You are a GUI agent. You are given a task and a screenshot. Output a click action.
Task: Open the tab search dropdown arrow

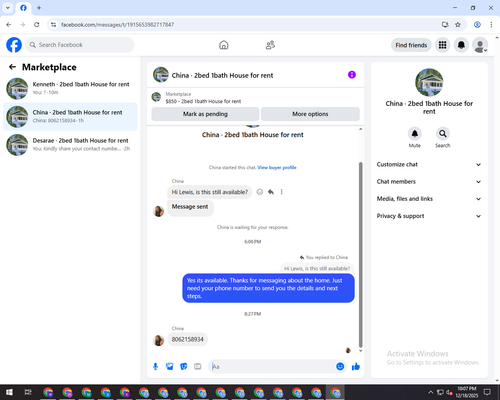[8, 8]
